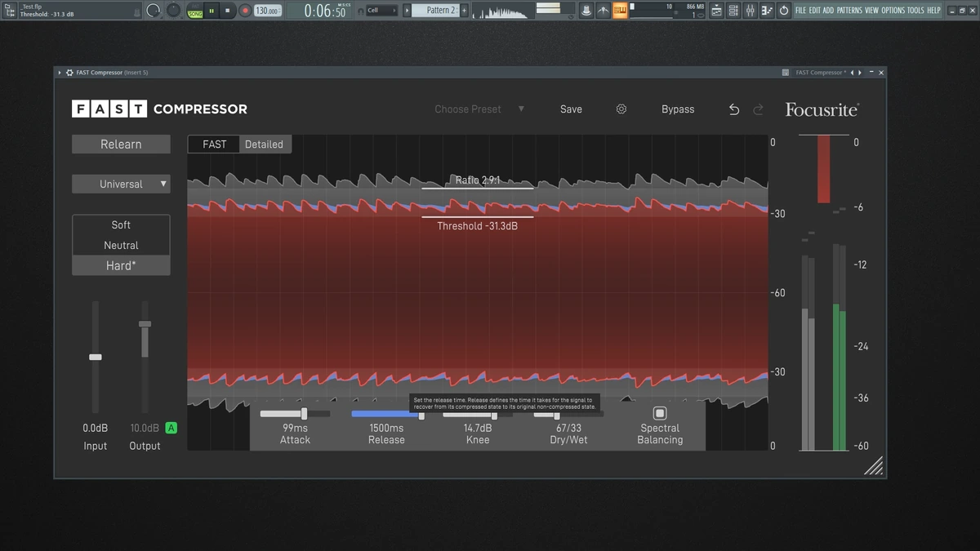Open the EDIT menu
The image size is (980, 551).
(x=814, y=11)
